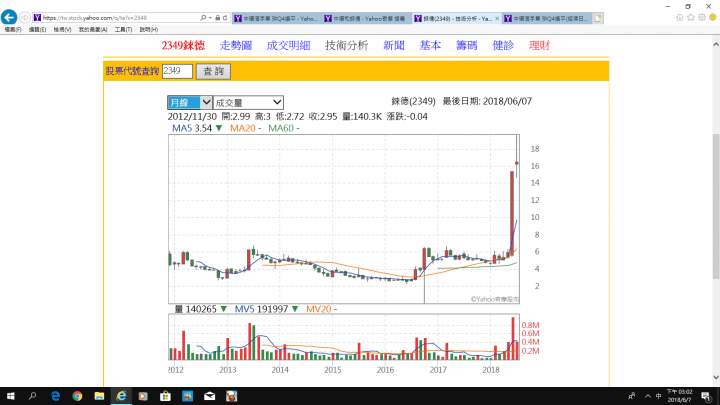
Task: Click the scrollbar down arrow
Action: click(x=716, y=377)
